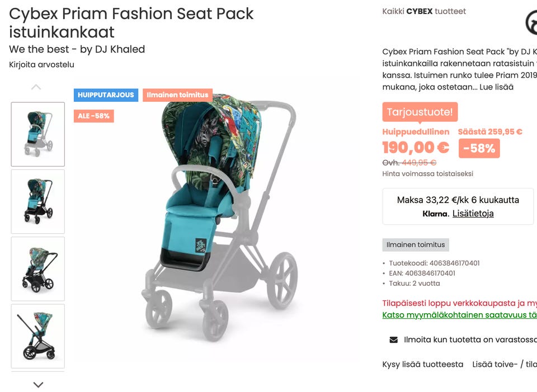This screenshot has width=537, height=392.
Task: Select fourth thumbnail showing reclined stroller
Action: coord(38,336)
